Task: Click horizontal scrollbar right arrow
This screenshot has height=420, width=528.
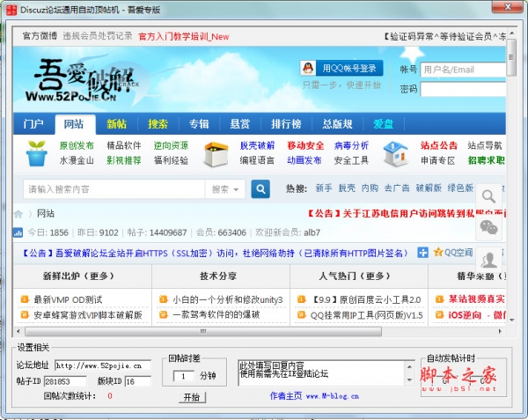Action: pos(500,331)
